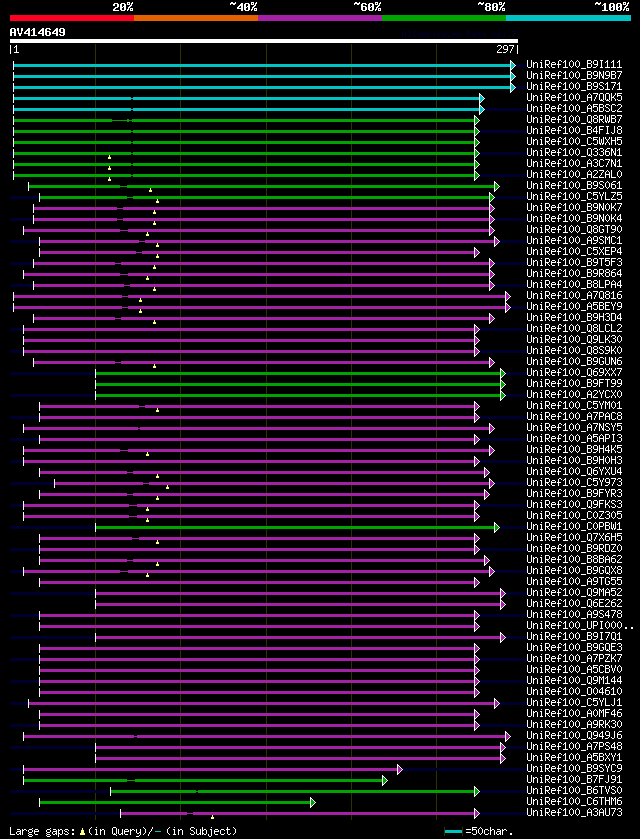Click the yellow gap marker under the A3AU73 bar
The image size is (640, 839).
point(212,817)
